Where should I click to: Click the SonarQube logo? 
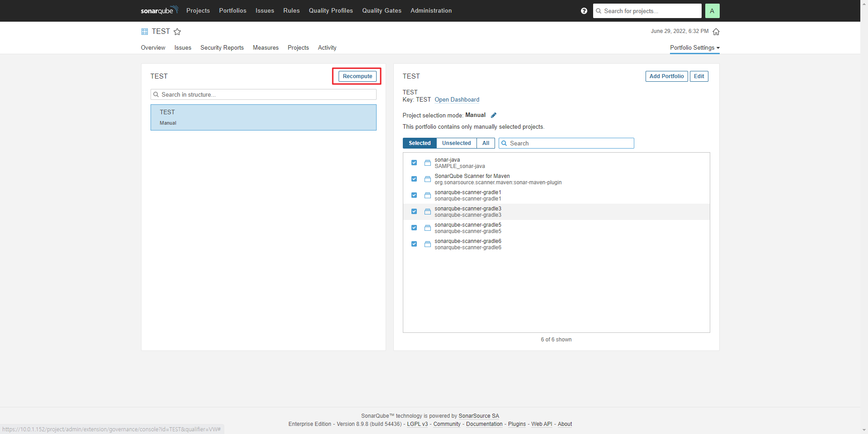tap(159, 10)
